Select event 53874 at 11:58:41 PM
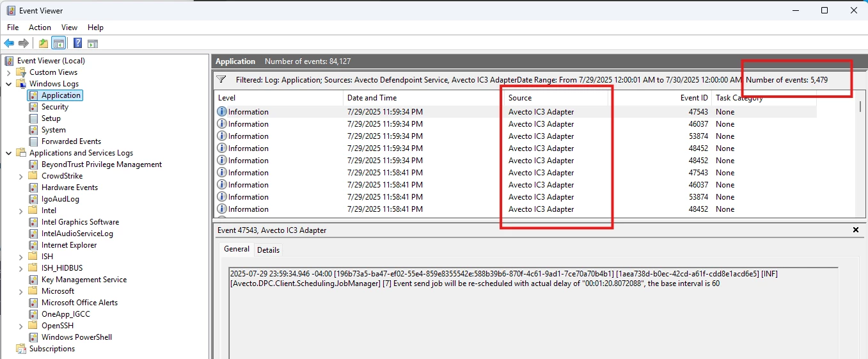 (x=516, y=197)
